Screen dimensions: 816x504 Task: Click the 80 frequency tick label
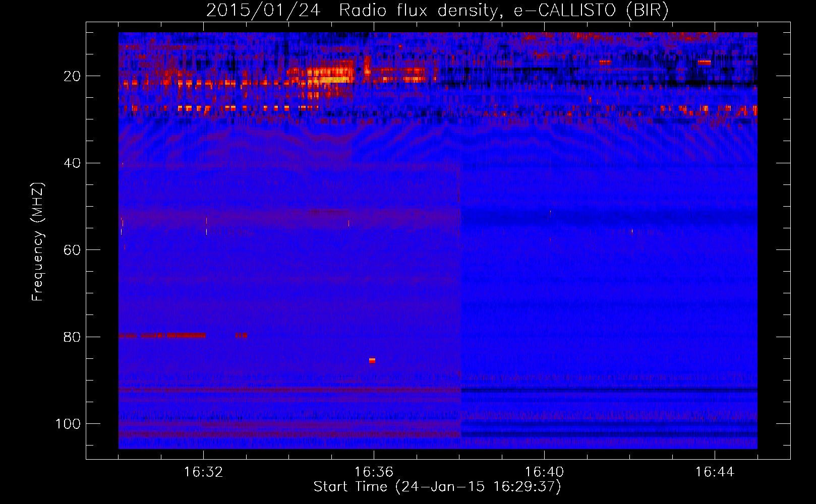point(72,337)
